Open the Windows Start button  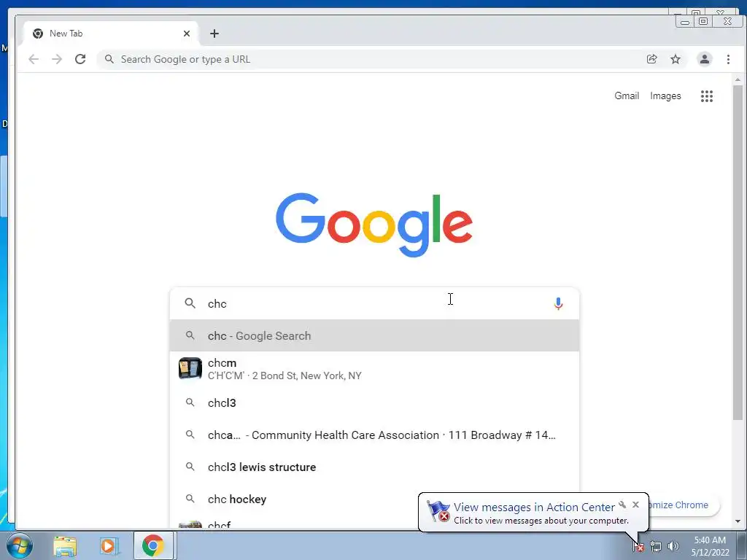(20, 545)
